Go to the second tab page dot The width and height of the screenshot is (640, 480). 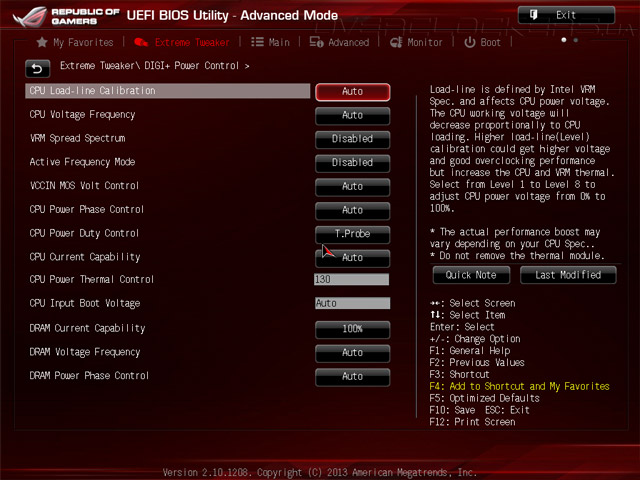coord(576,40)
